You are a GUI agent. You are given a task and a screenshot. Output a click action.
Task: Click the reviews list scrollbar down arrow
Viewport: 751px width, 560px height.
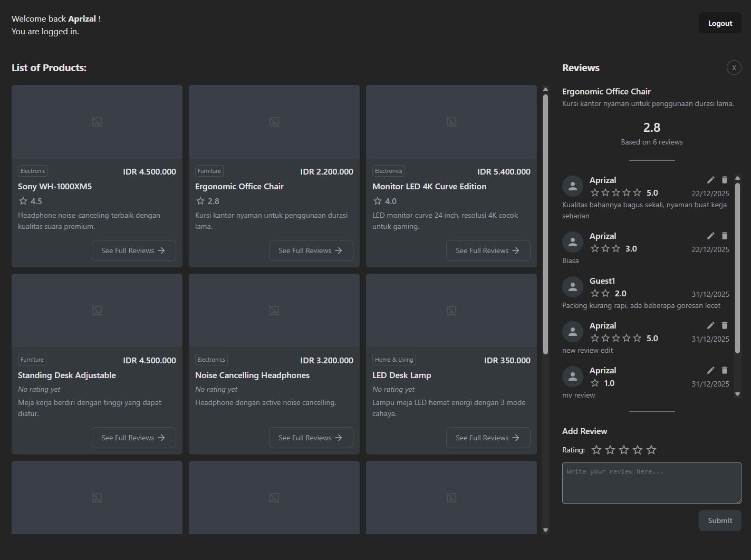tap(737, 394)
